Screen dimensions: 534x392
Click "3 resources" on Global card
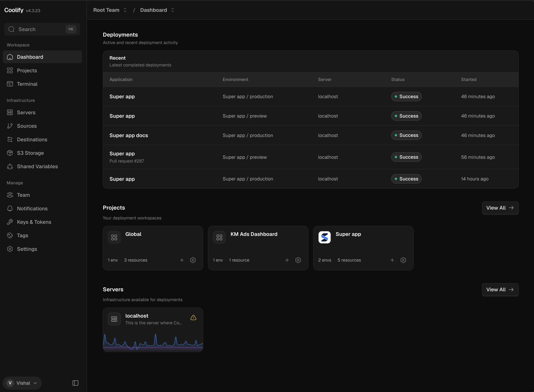pyautogui.click(x=136, y=260)
